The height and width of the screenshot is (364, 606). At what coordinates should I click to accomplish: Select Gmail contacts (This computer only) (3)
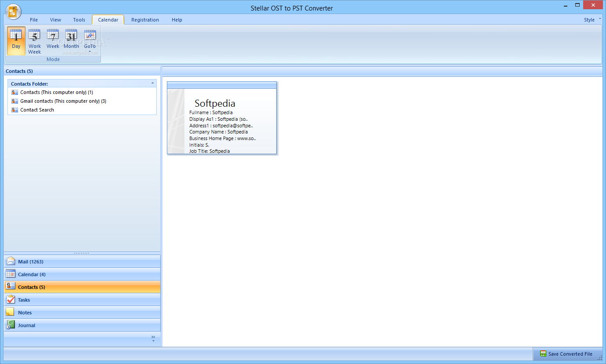point(63,101)
